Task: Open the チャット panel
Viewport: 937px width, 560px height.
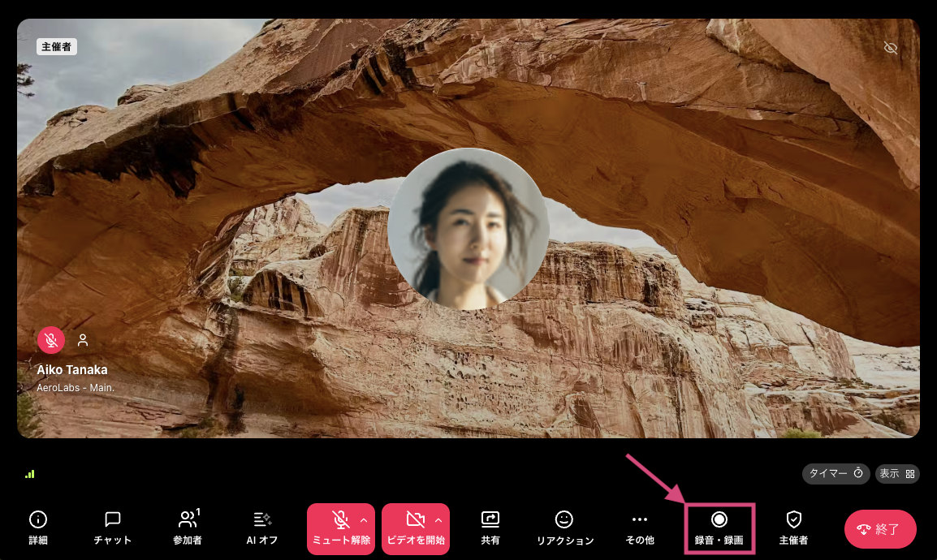Action: pos(111,528)
